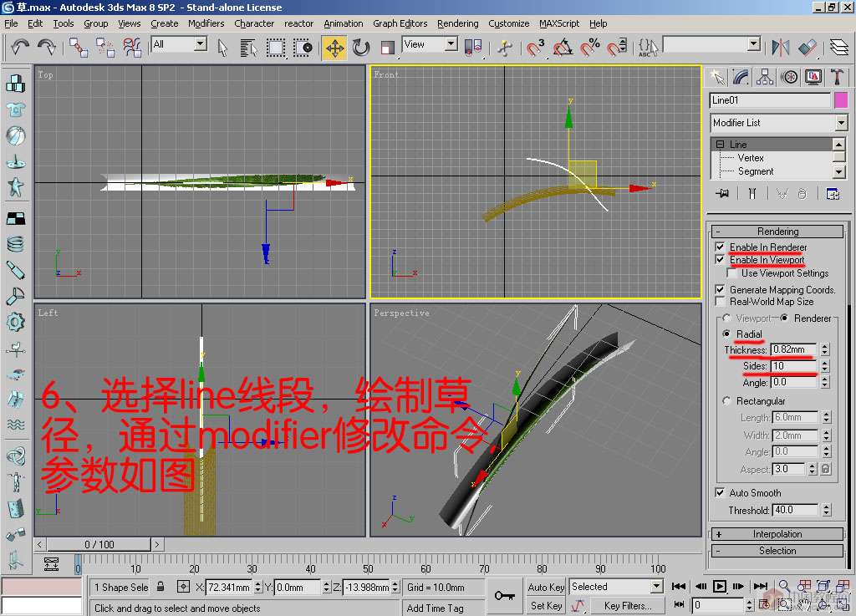856x616 pixels.
Task: Open the Layer Manager
Action: coord(838,48)
